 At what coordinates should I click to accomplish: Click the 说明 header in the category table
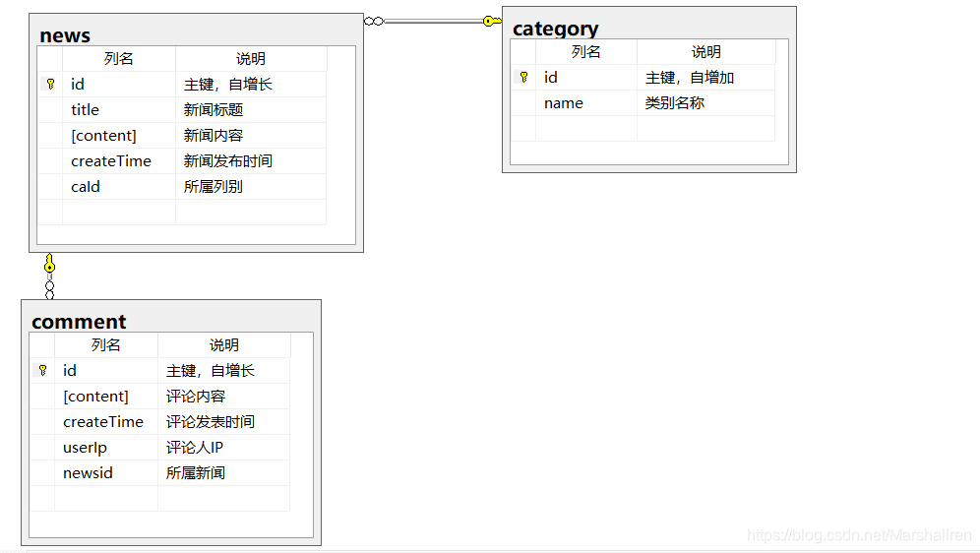pyautogui.click(x=705, y=52)
